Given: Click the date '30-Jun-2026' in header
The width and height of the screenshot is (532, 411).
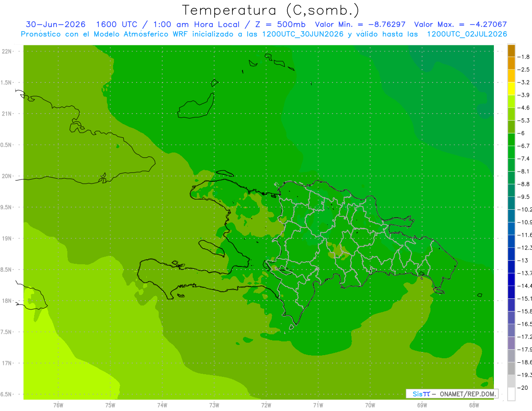Looking at the screenshot, I should pyautogui.click(x=55, y=24).
